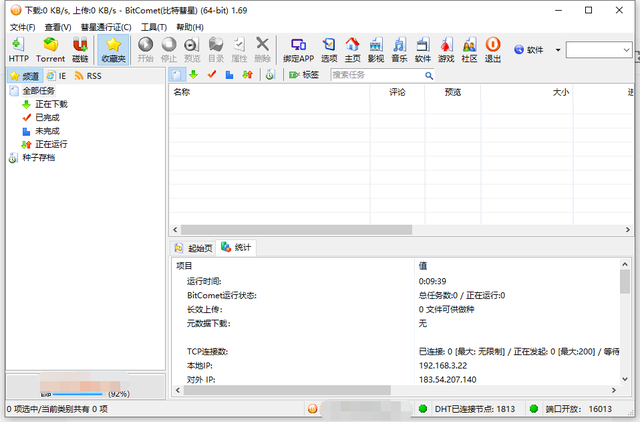
Task: Open the 查看(V) menu
Action: coord(58,27)
